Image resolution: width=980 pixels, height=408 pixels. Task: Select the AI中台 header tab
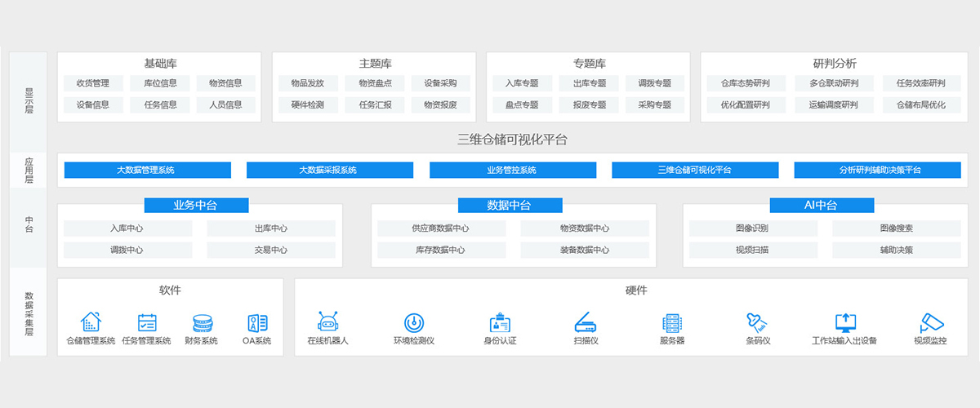point(822,205)
